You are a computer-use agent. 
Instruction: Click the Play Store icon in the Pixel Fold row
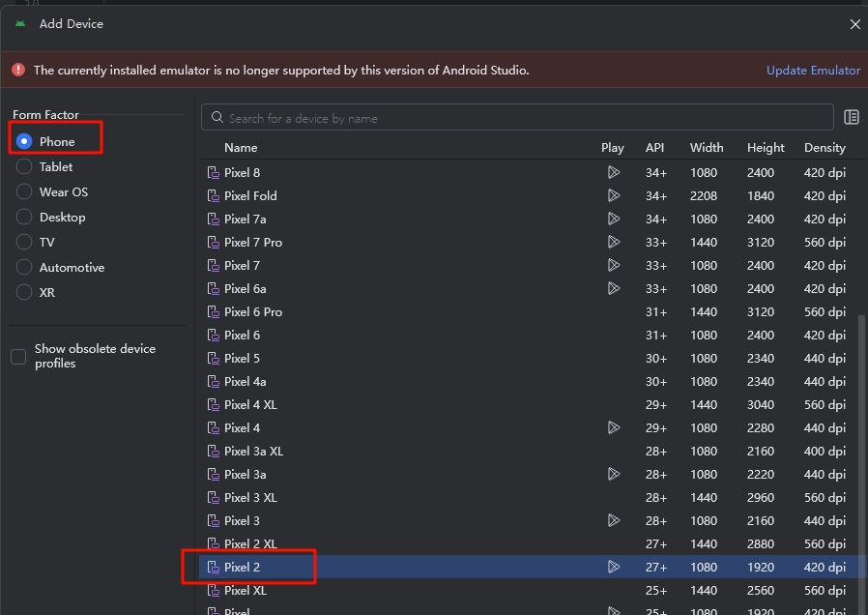[614, 196]
